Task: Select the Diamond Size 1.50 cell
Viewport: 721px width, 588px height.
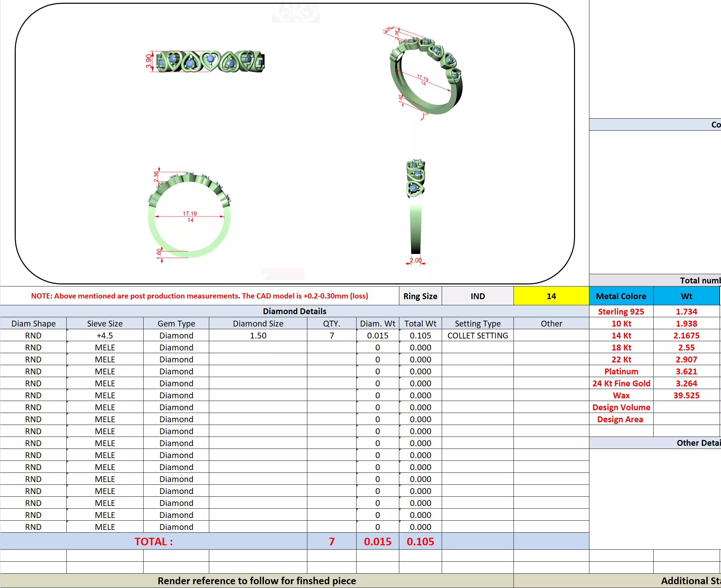Action: coord(258,335)
